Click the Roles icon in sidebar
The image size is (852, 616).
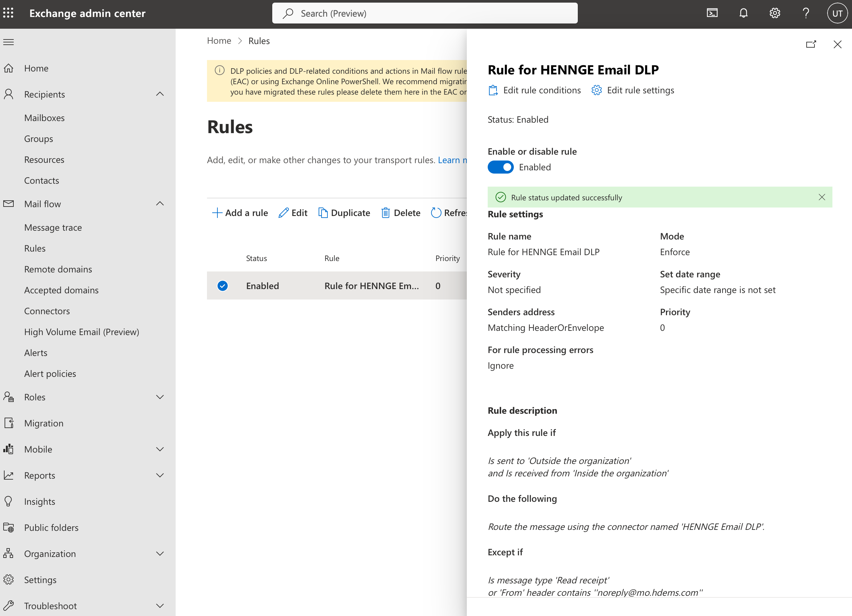8,397
